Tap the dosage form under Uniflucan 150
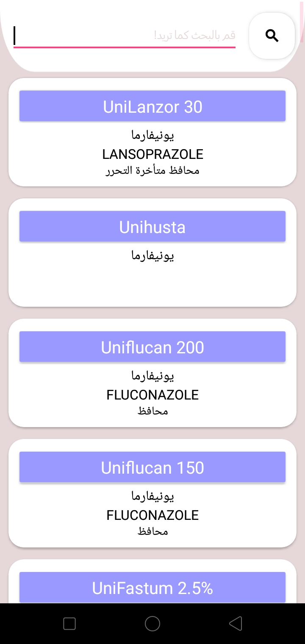 pyautogui.click(x=152, y=531)
